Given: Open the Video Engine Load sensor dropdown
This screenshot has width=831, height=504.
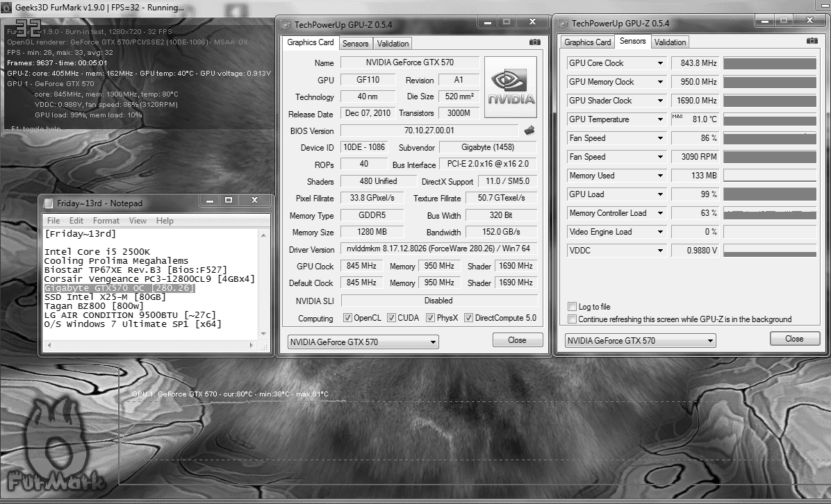Looking at the screenshot, I should tap(660, 232).
